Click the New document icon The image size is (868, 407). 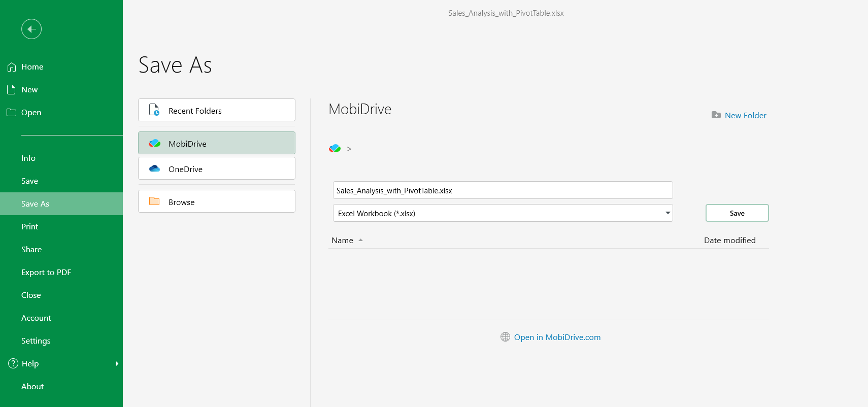12,90
